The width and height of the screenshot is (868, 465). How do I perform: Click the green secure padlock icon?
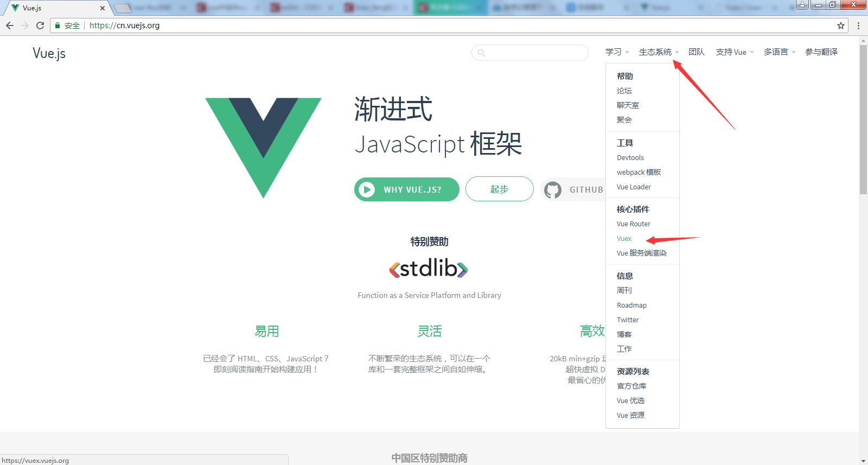pyautogui.click(x=58, y=26)
